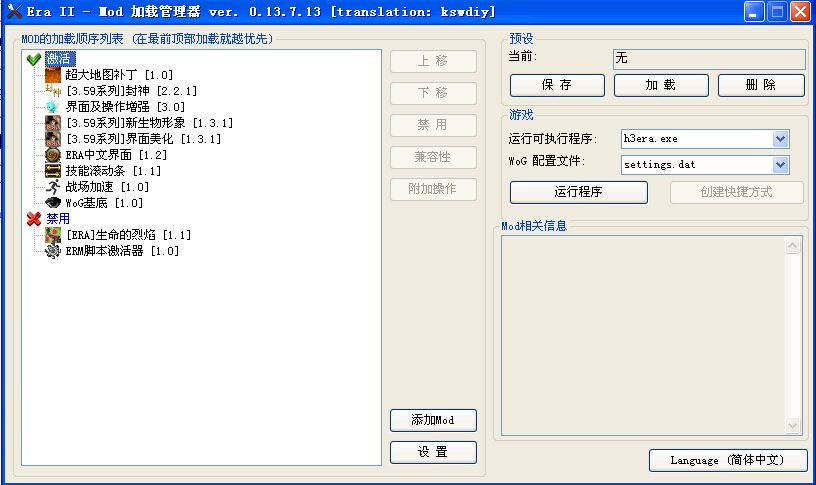Screen dimensions: 816x485
Task: Click the 新生物形象 mod portrait icon
Action: pos(53,123)
